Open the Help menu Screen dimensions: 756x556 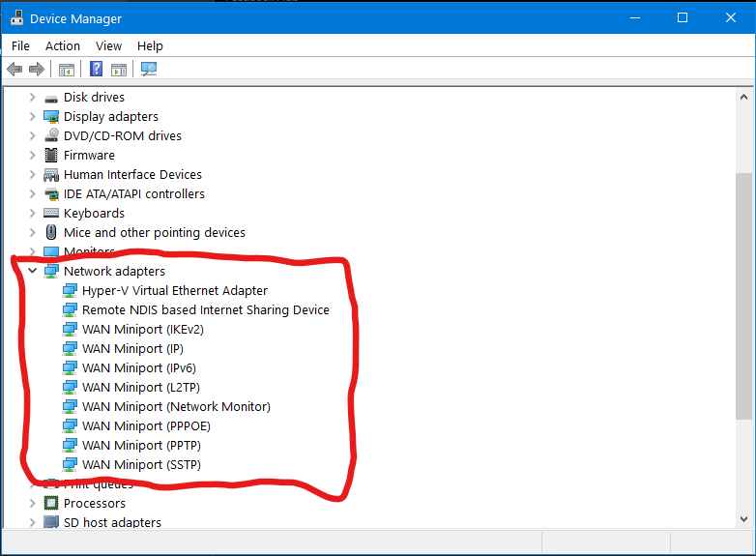coord(150,45)
